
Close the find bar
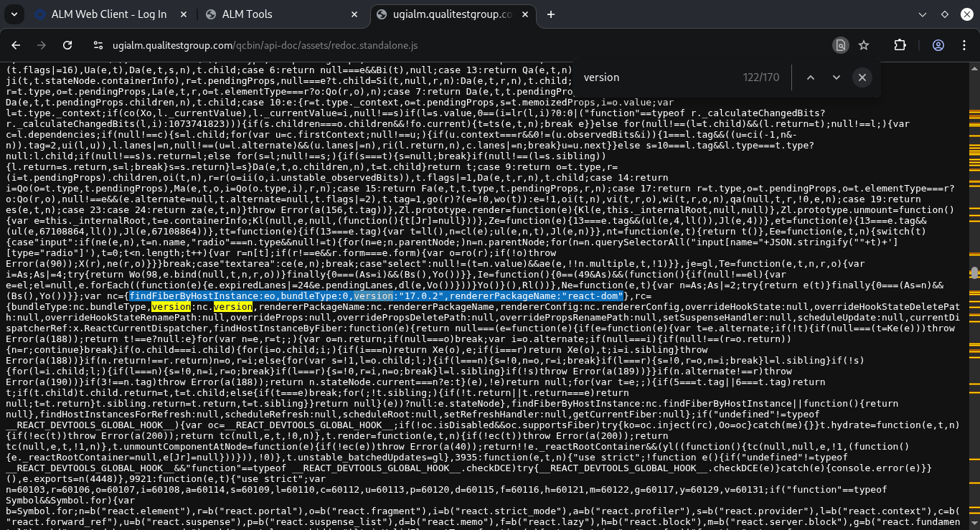[x=862, y=77]
